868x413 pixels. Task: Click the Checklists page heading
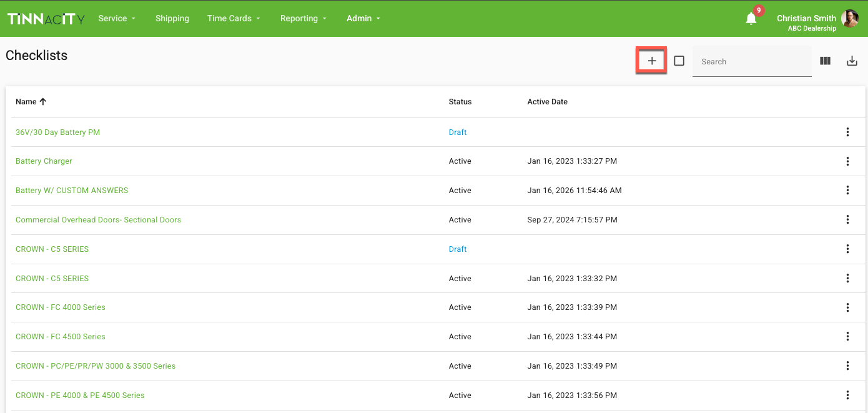pyautogui.click(x=36, y=56)
